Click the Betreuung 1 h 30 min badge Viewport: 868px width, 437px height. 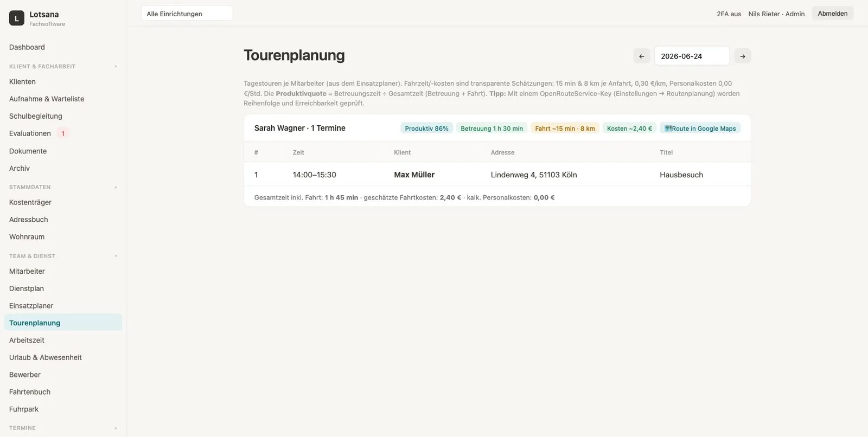pos(492,128)
